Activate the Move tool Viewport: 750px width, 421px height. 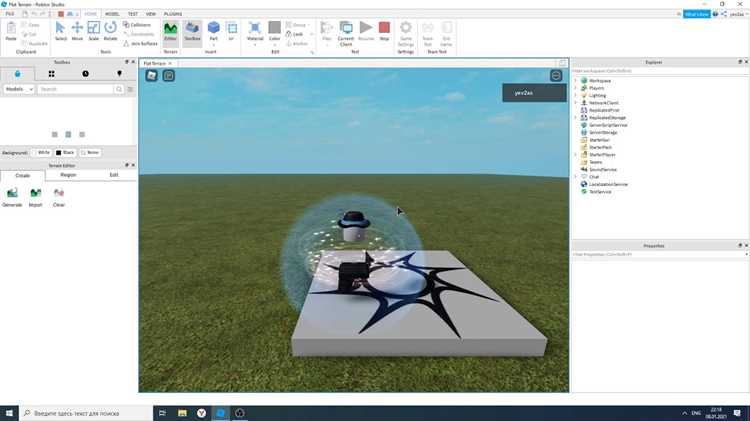coord(77,31)
